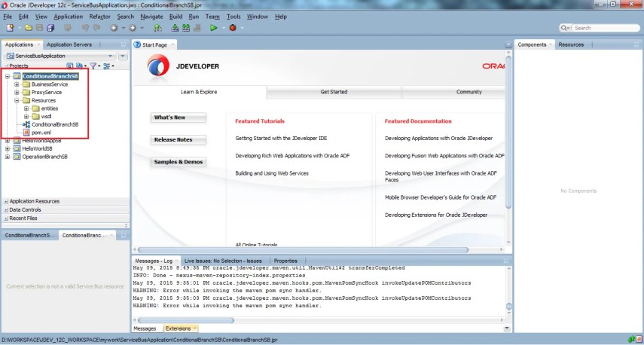Open the Navigate menu
Viewport: 644px width, 345px height.
pyautogui.click(x=151, y=17)
